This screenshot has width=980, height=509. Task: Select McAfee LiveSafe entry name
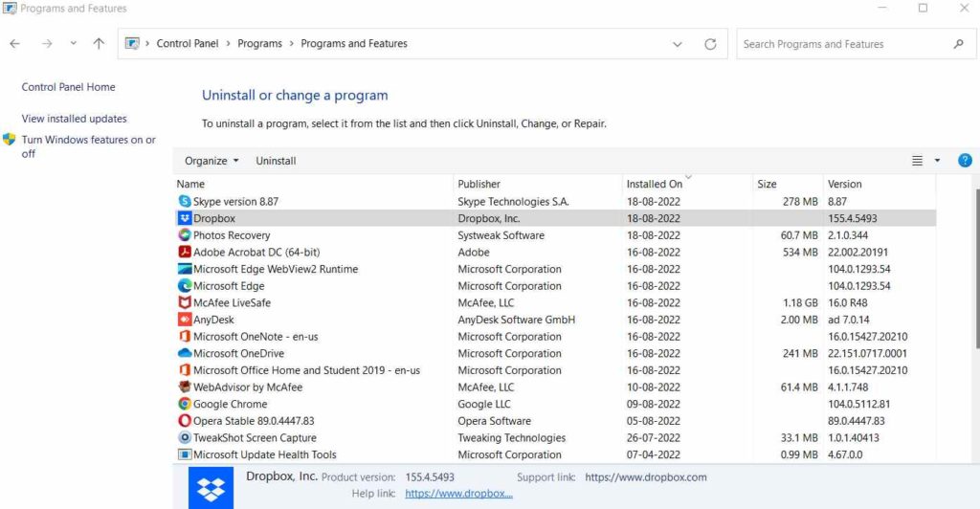pos(232,302)
